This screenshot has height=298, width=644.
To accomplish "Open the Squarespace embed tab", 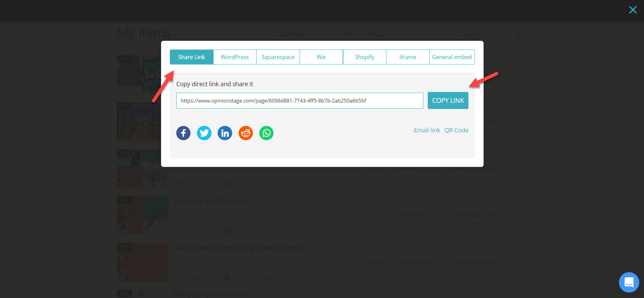I will click(278, 57).
